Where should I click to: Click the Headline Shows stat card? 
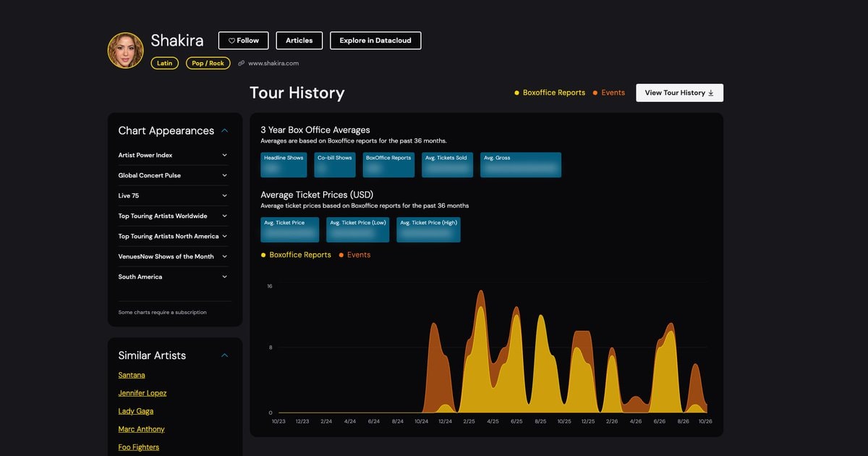(x=284, y=165)
